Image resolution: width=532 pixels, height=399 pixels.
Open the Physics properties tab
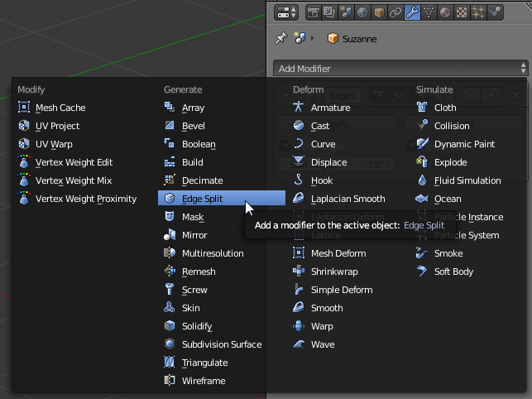(x=495, y=13)
